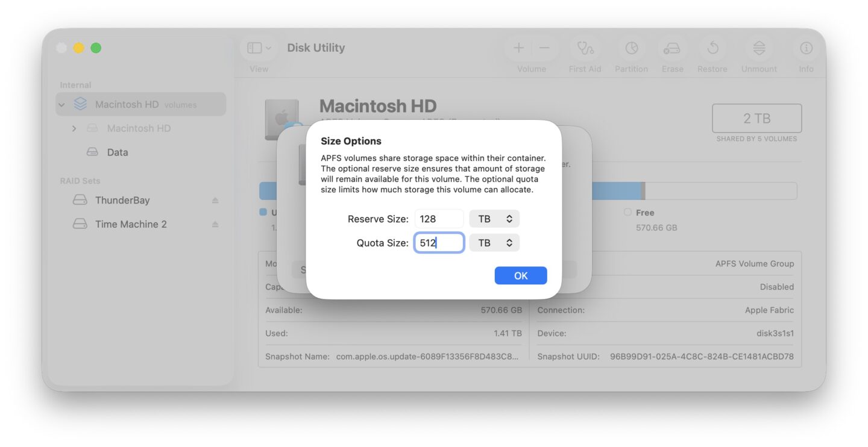Collapse the Macintosh HD volumes group

tap(61, 104)
